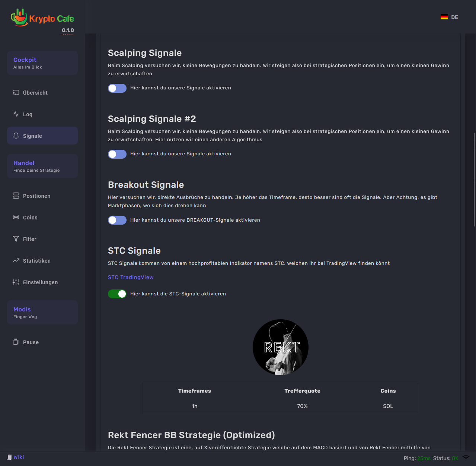Enable the first Scalping Signale toggle

(117, 88)
